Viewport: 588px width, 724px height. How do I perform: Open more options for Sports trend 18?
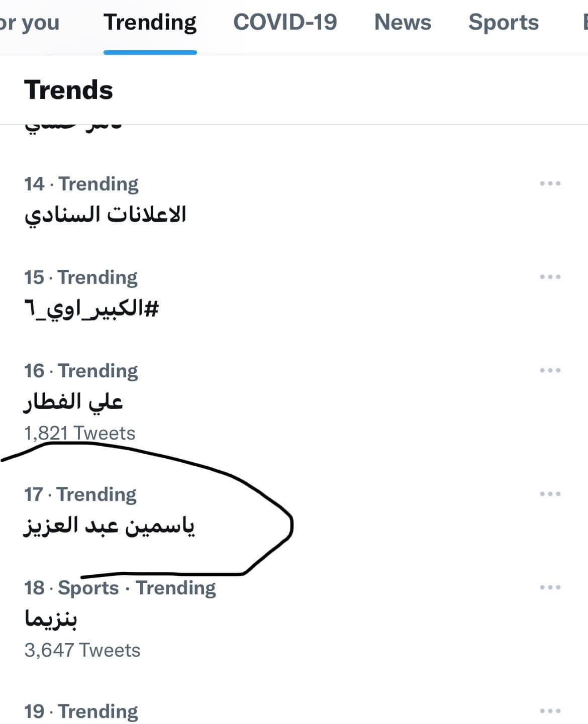(x=550, y=588)
